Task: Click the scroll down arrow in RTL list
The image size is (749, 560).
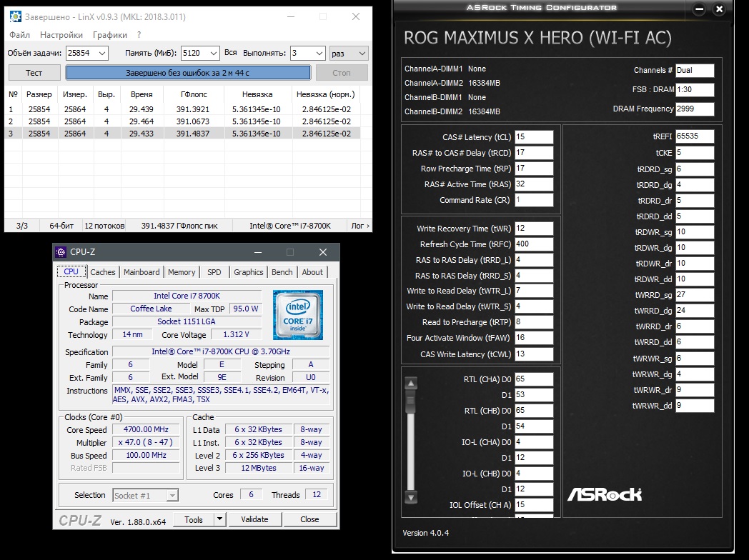Action: (x=411, y=497)
